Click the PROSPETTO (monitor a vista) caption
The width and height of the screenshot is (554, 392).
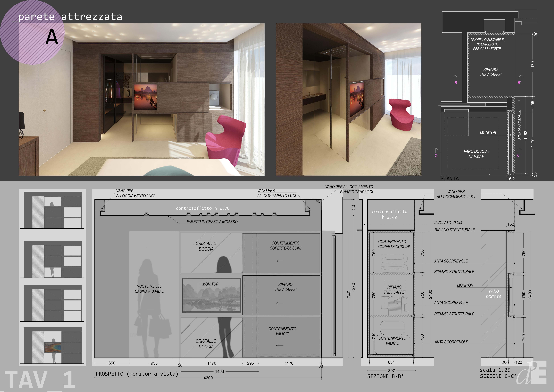[x=137, y=374]
